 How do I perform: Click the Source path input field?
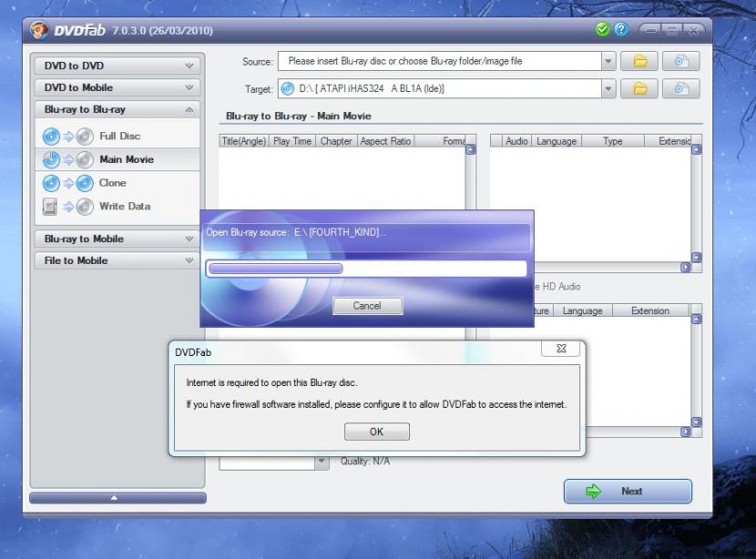coord(440,61)
